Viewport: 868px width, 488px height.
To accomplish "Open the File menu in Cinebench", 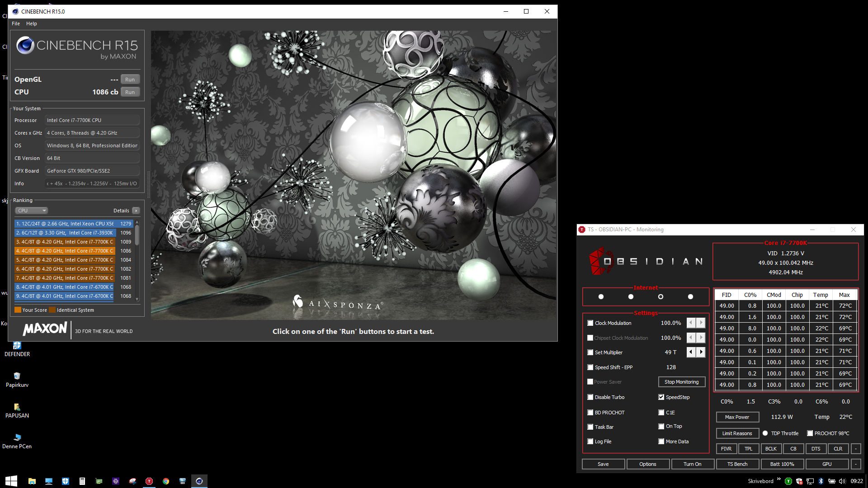I will coord(16,23).
